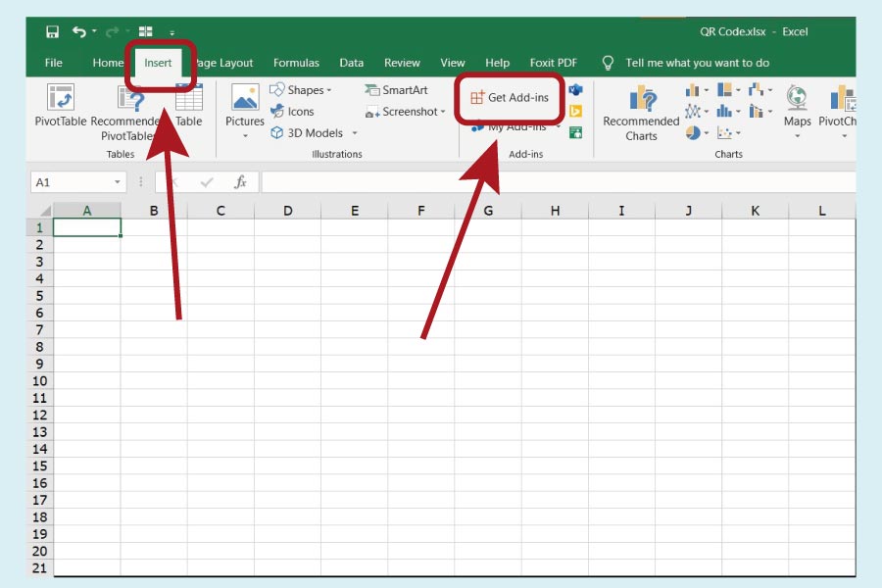Viewport: 882px width, 588px height.
Task: Open Recommended Charts
Action: [641, 113]
